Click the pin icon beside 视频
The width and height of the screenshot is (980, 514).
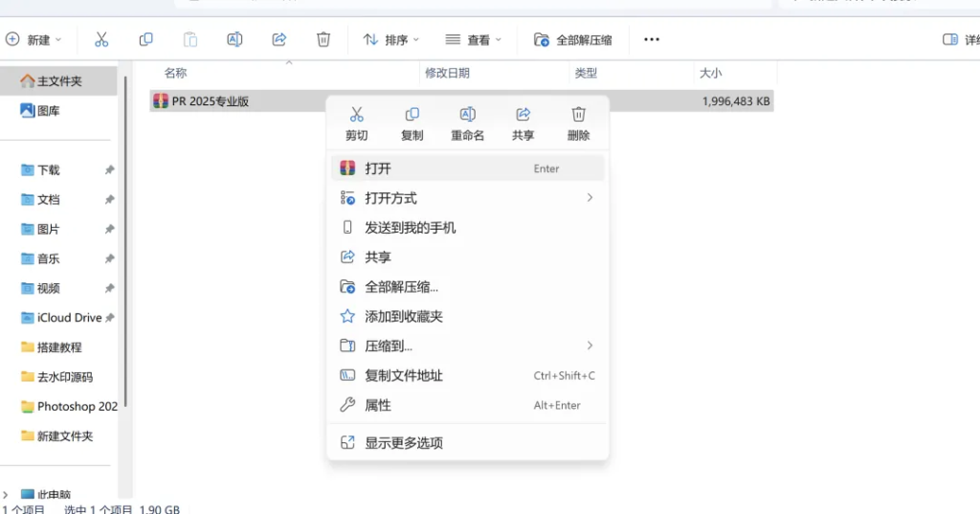109,288
